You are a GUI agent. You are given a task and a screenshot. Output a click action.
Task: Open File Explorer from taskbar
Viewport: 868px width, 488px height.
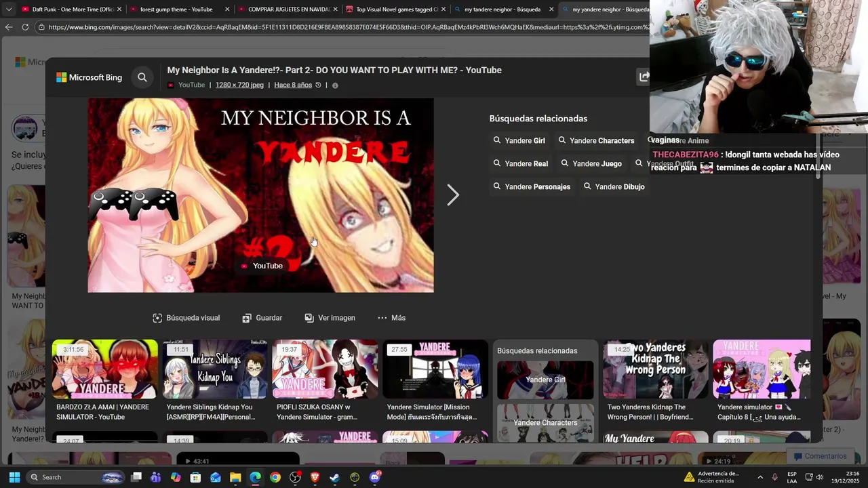[235, 477]
